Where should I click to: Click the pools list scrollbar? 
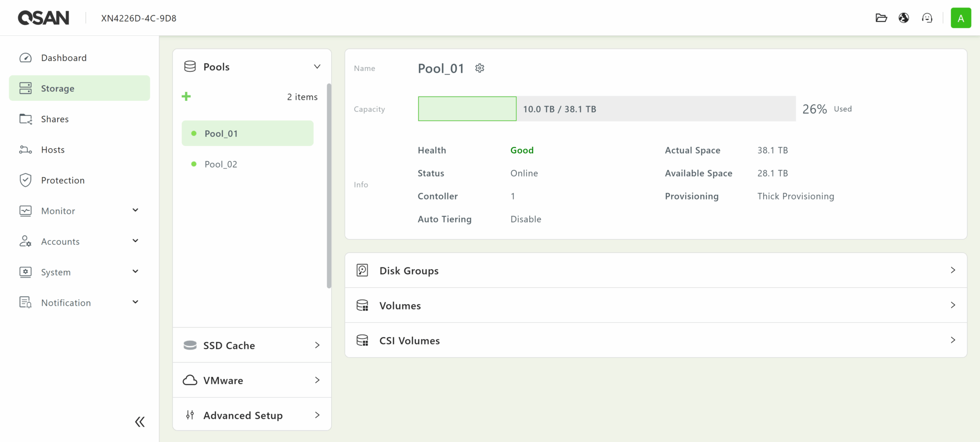click(x=329, y=186)
